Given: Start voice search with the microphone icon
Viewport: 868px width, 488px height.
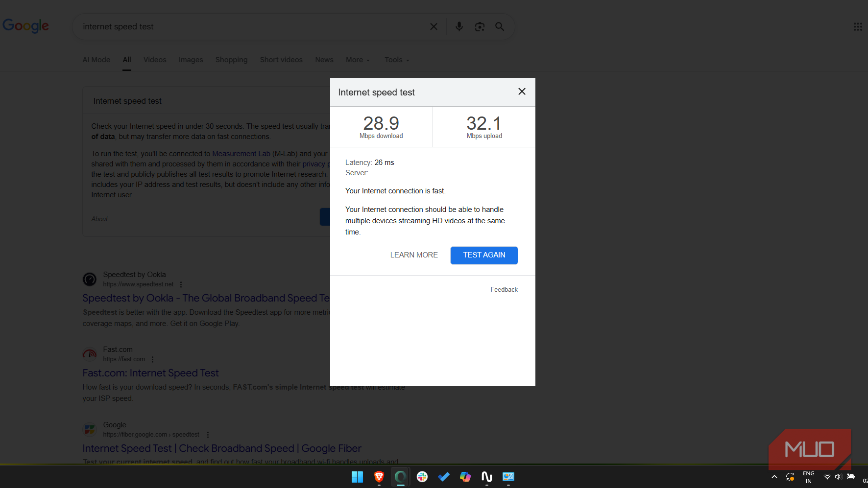Looking at the screenshot, I should click(x=458, y=27).
